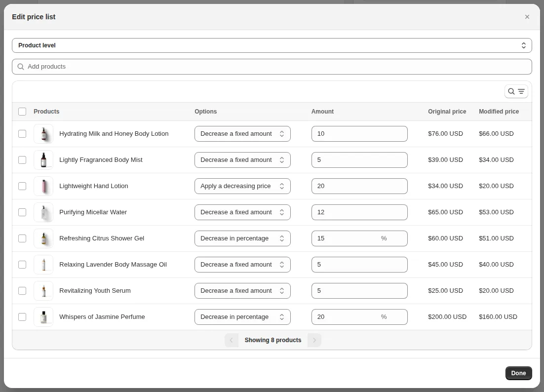
Task: Go to previous page of products
Action: tap(232, 340)
